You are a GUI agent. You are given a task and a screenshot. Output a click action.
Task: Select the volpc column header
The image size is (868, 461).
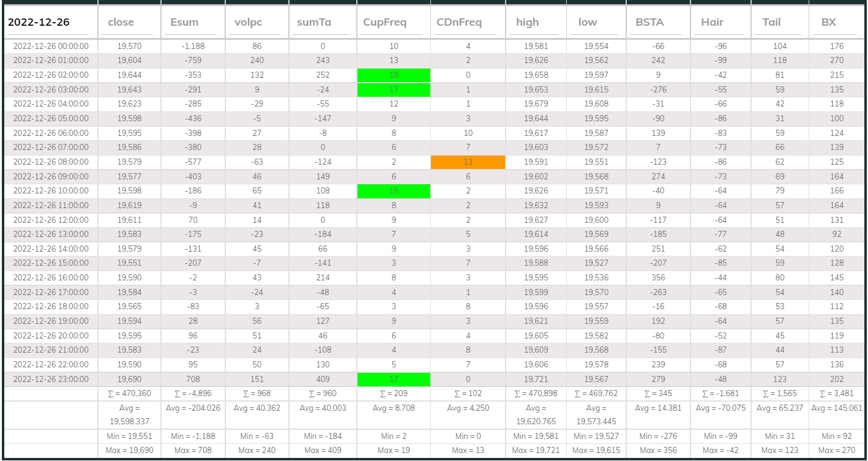click(x=249, y=23)
